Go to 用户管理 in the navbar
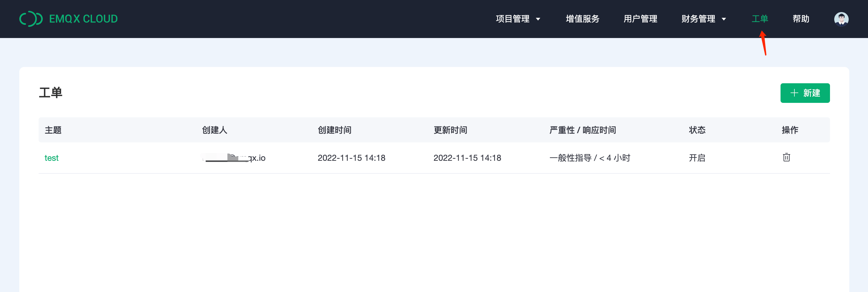This screenshot has width=868, height=292. pyautogui.click(x=640, y=19)
